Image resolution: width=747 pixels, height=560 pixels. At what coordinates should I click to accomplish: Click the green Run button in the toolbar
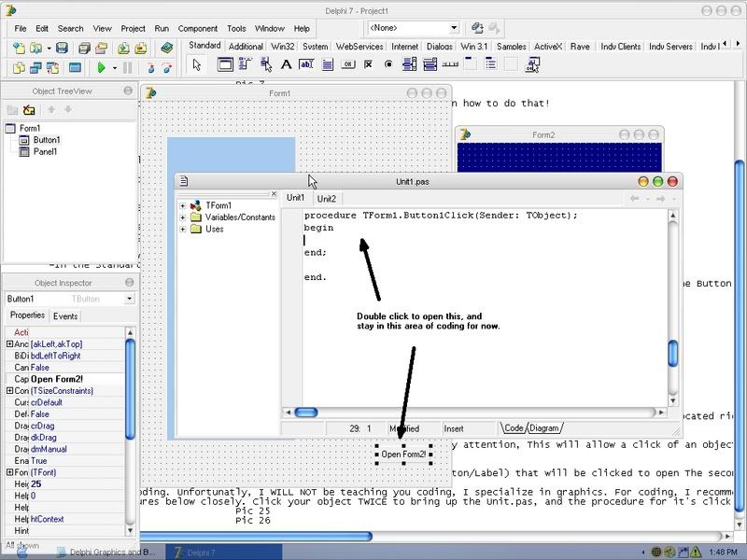tap(101, 68)
